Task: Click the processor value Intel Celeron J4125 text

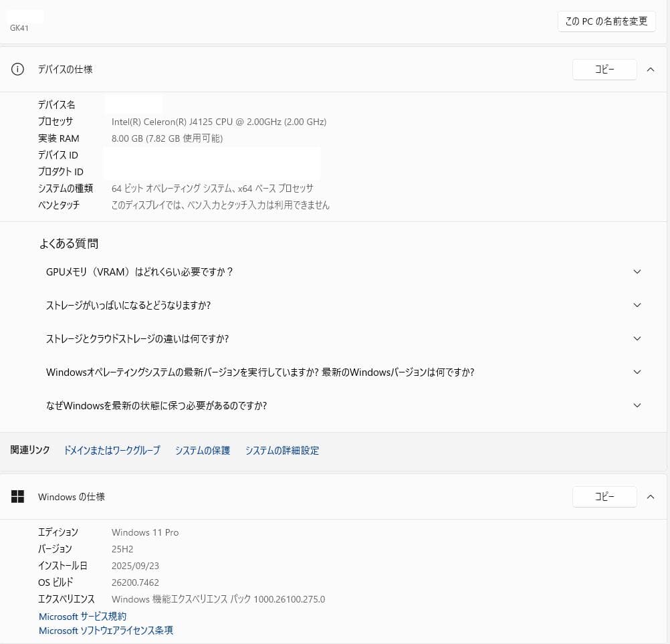Action: tap(219, 122)
